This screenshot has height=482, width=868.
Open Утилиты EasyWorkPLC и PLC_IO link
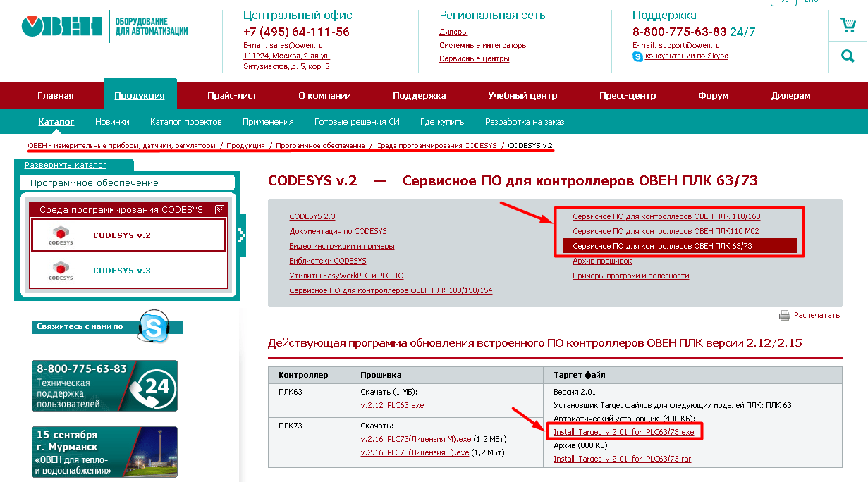pyautogui.click(x=347, y=276)
